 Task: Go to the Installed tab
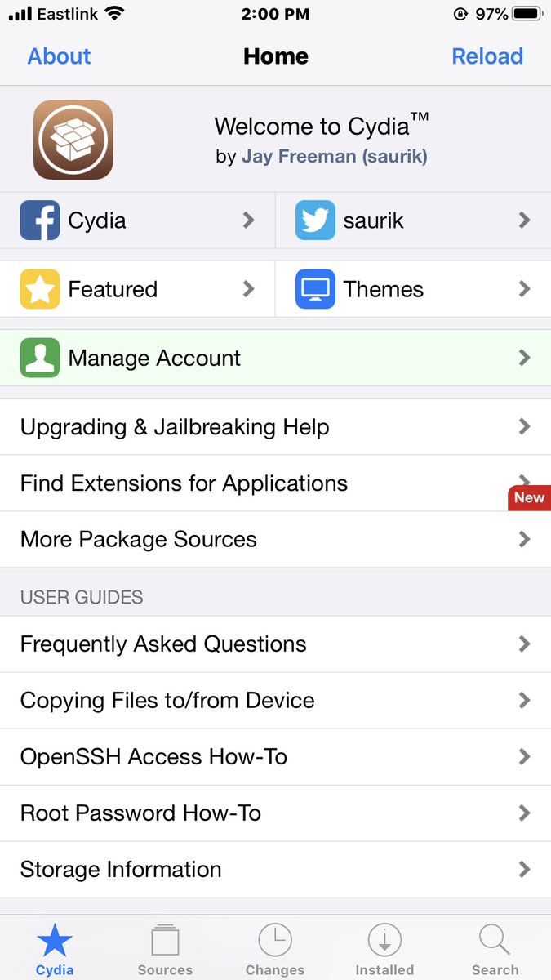pyautogui.click(x=384, y=950)
